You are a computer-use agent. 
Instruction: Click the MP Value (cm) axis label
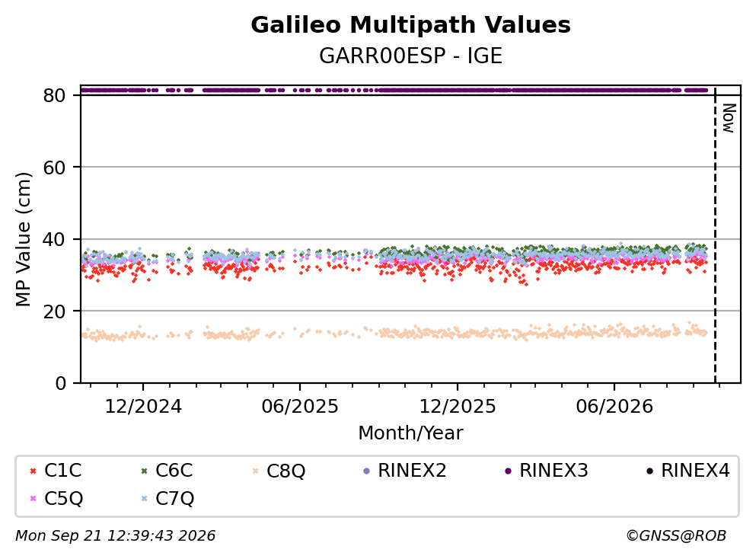point(23,239)
